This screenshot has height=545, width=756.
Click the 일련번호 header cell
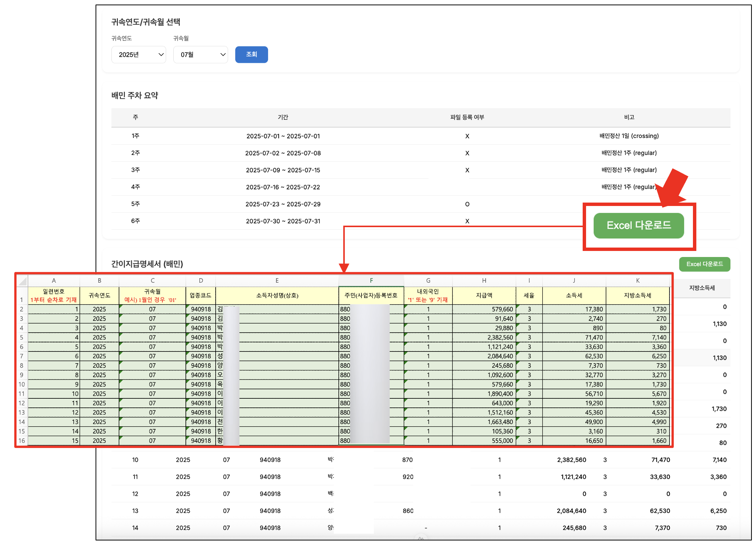(54, 296)
